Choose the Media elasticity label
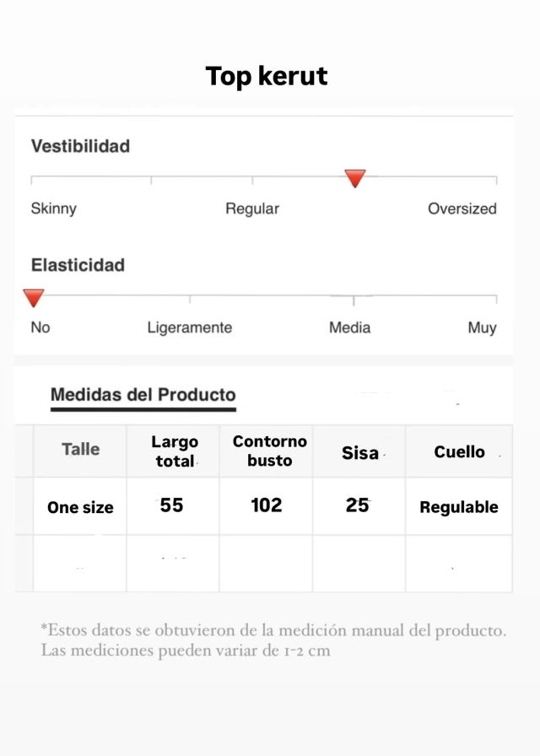Screen dimensions: 540x756 [349, 328]
